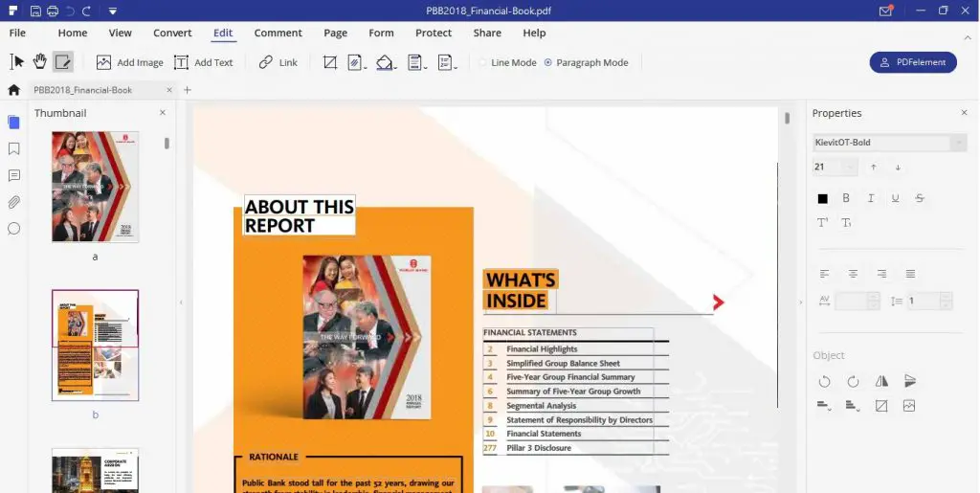Switch to the Home tab
This screenshot has width=980, height=493.
point(73,34)
